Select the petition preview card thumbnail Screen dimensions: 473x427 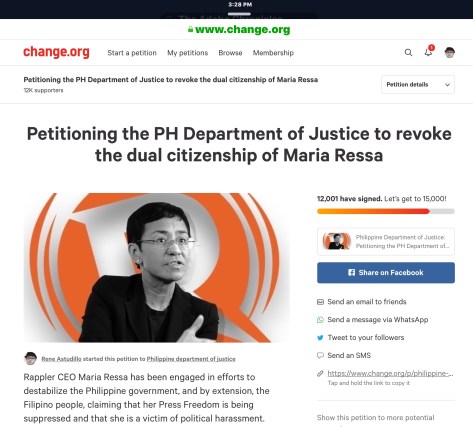click(x=337, y=241)
